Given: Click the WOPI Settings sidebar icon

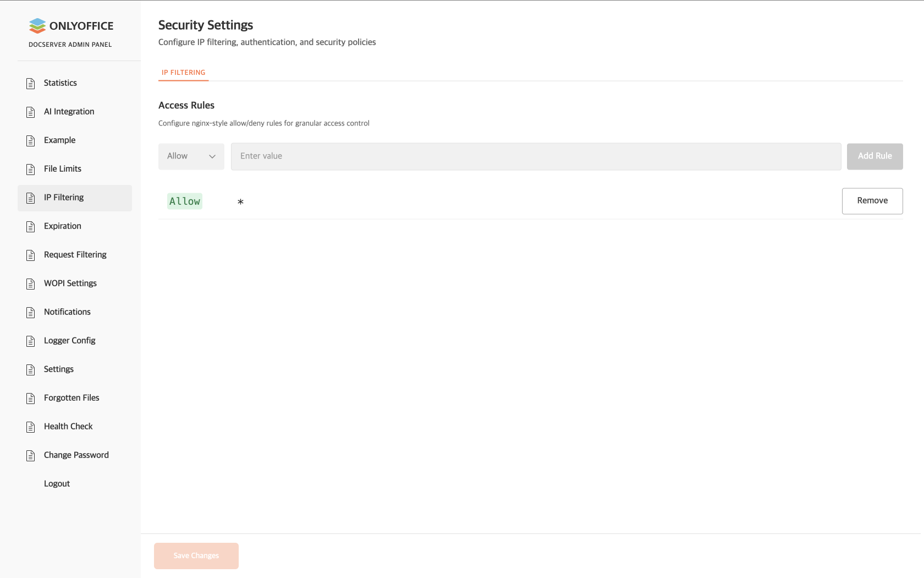Looking at the screenshot, I should (31, 284).
